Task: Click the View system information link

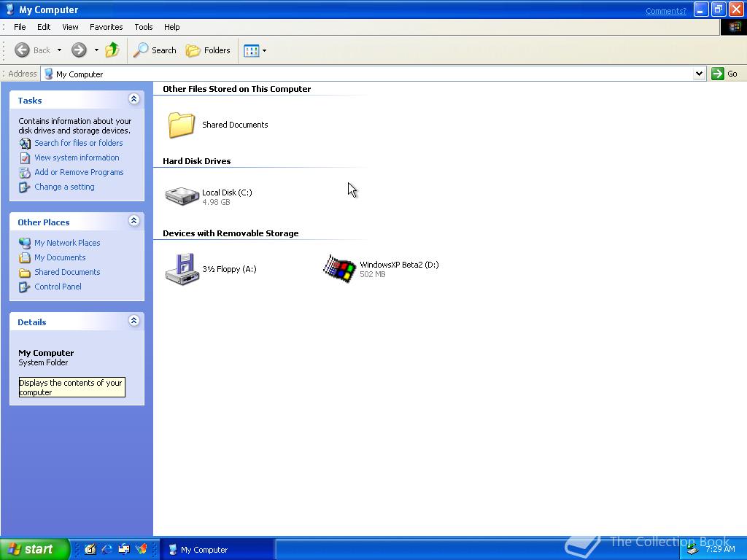Action: [x=77, y=157]
